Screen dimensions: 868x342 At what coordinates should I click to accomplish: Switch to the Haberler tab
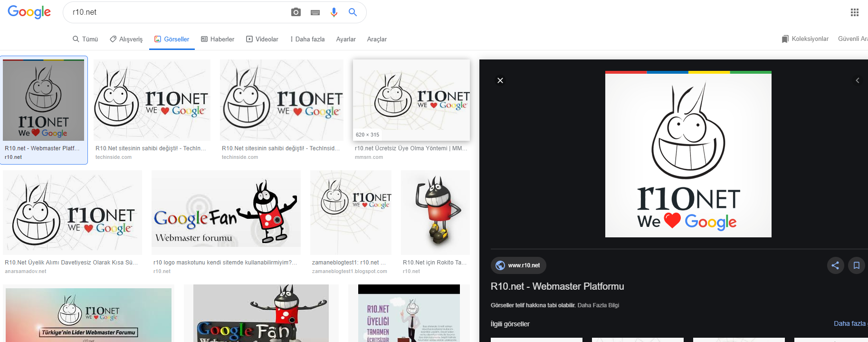coord(218,39)
